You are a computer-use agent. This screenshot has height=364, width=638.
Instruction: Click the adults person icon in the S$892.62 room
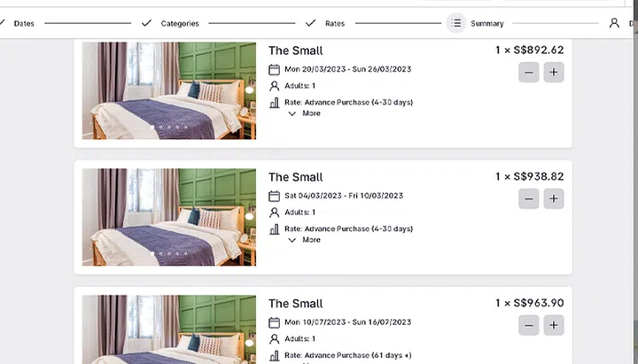pos(274,86)
